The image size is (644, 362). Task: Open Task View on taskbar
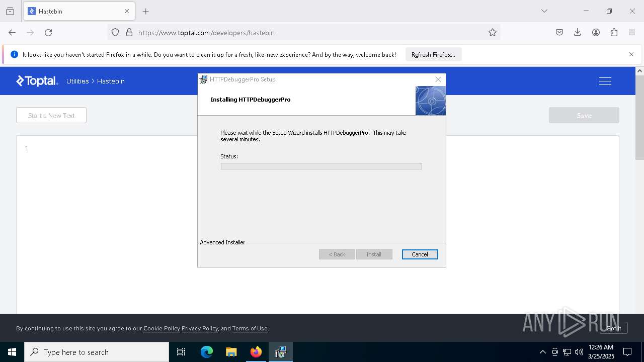click(x=181, y=352)
